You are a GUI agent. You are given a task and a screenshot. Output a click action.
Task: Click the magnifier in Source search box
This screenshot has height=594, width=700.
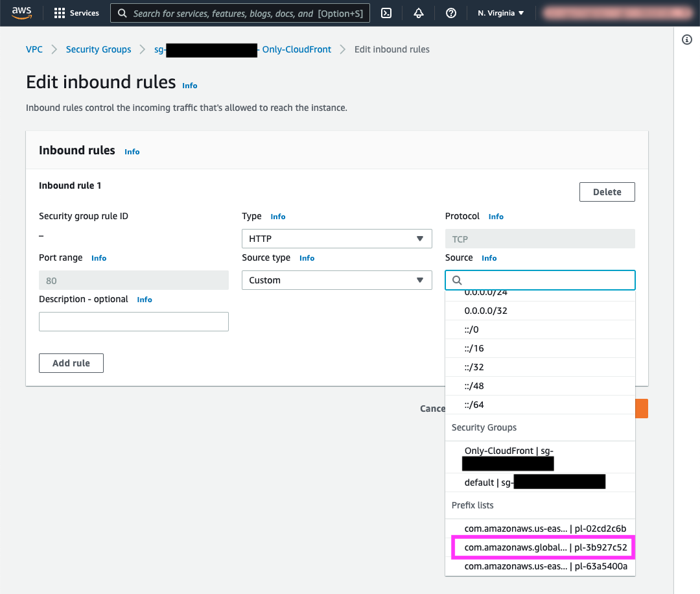(457, 280)
